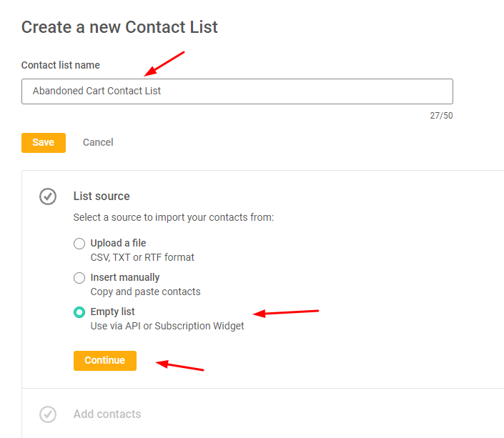
Task: Click the 27/50 character counter
Action: [441, 115]
